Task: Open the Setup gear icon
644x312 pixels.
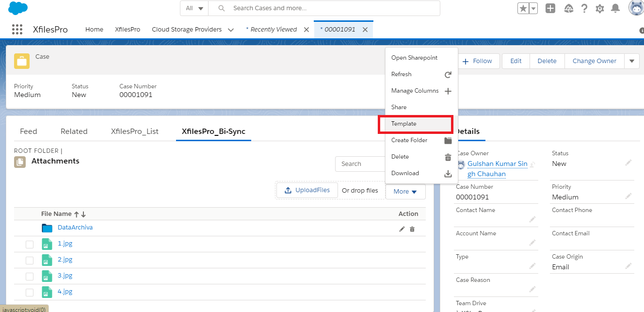Action: pyautogui.click(x=600, y=8)
